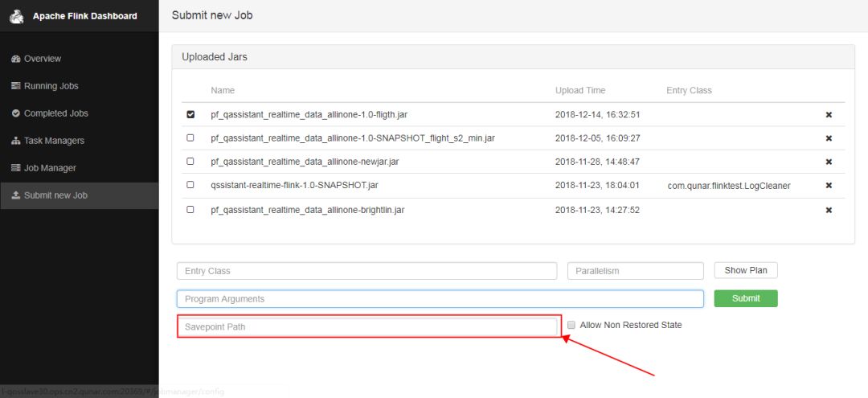
Task: Click the Running Jobs list icon
Action: [15, 86]
